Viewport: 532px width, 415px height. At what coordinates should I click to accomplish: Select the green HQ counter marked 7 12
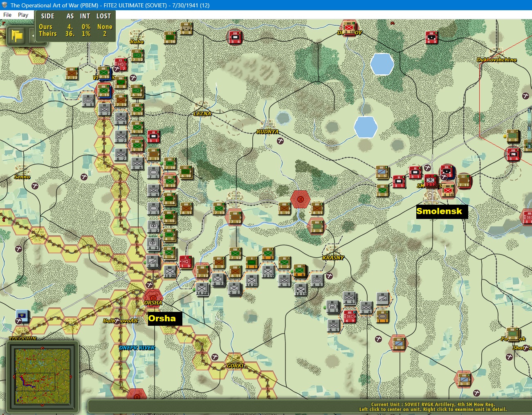click(x=137, y=56)
